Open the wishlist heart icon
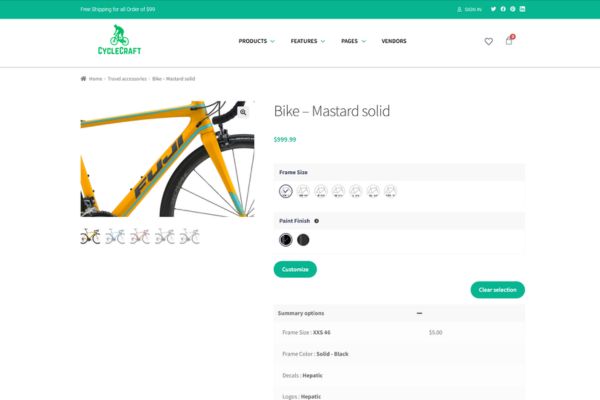Viewport: 600px width, 400px height. (489, 41)
